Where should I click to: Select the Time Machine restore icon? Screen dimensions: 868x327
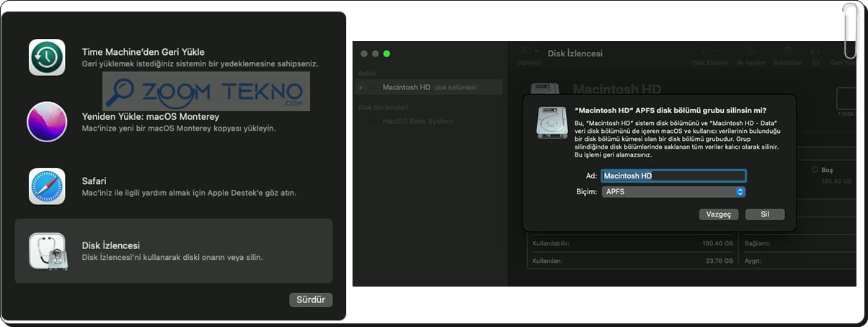pos(47,57)
